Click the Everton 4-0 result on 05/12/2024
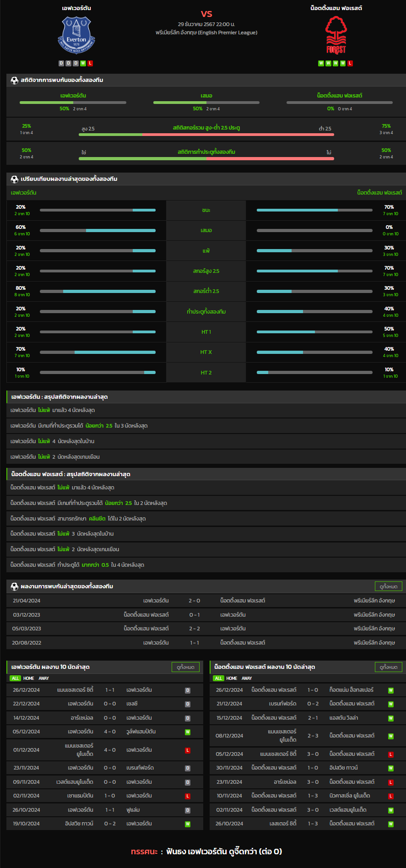 coord(110,732)
